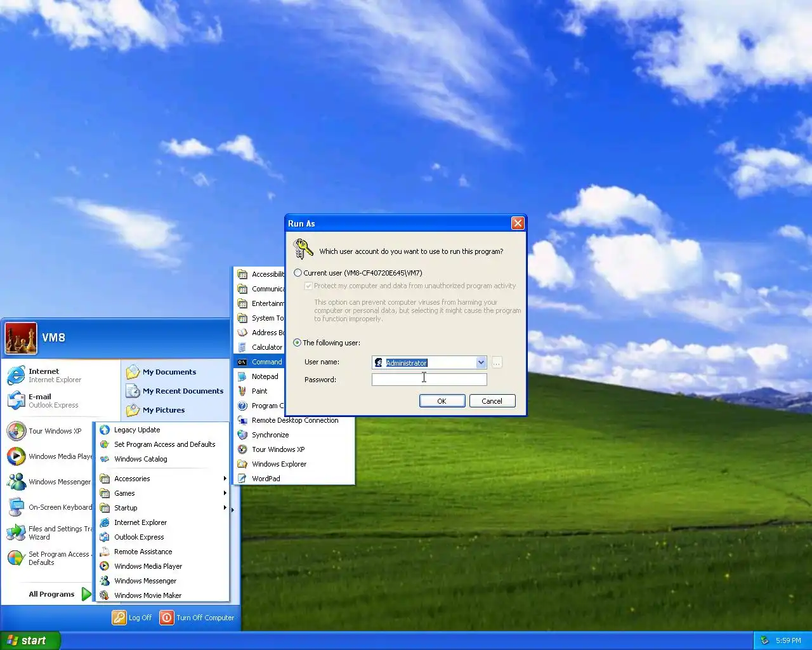
Task: Click the Remote Desktop Connection icon
Action: pos(242,420)
